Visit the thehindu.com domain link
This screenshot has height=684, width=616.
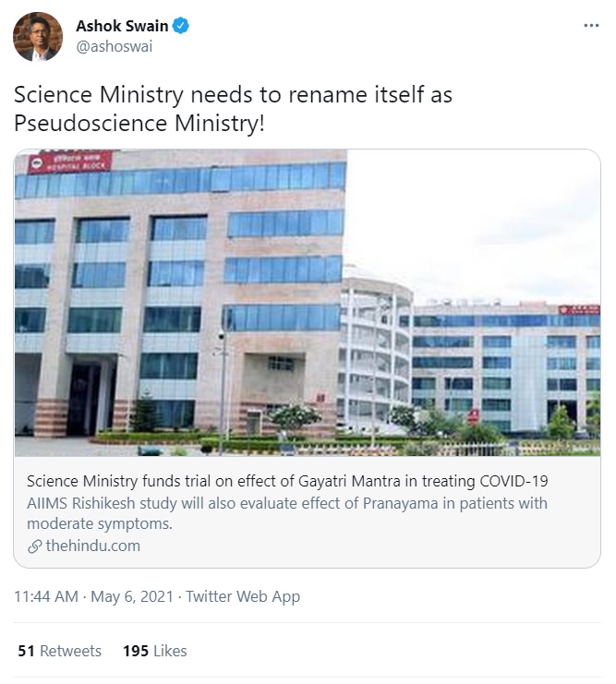tap(92, 546)
